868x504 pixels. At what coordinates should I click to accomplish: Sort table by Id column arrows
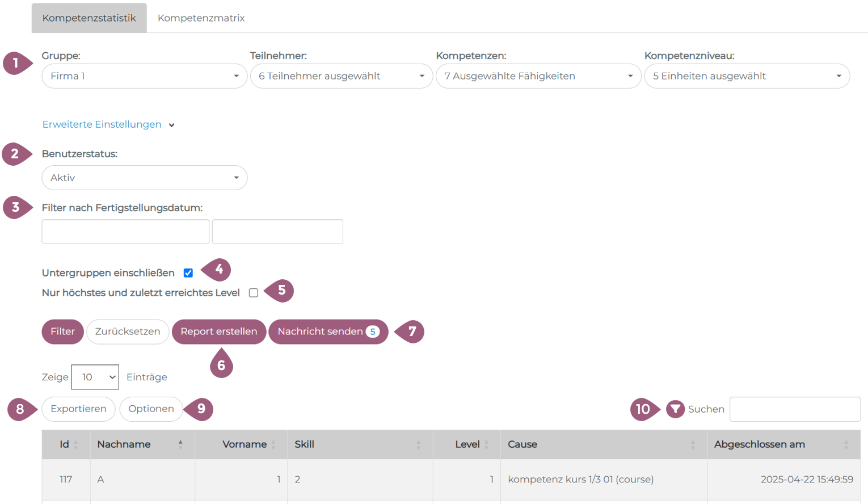point(76,445)
